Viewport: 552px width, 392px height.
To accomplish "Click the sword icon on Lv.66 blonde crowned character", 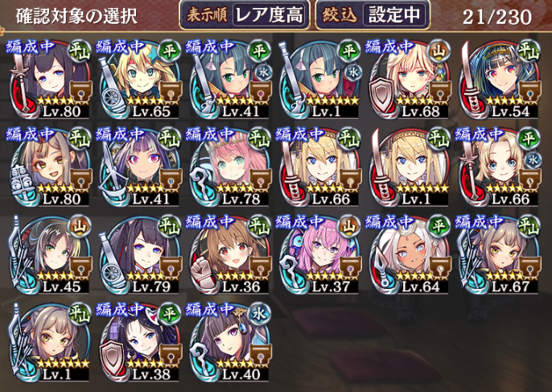I will click(291, 167).
